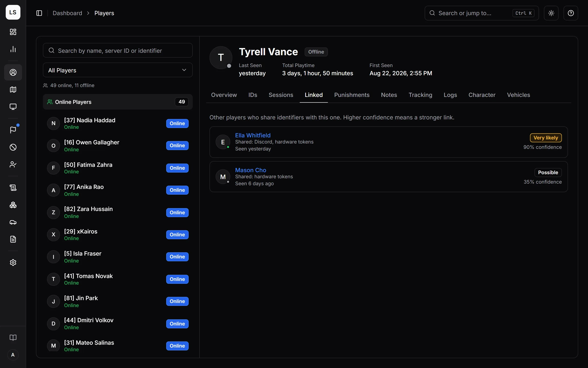Screen dimensions: 588x368
Task: Open the scroll logs sidebar icon
Action: click(13, 188)
